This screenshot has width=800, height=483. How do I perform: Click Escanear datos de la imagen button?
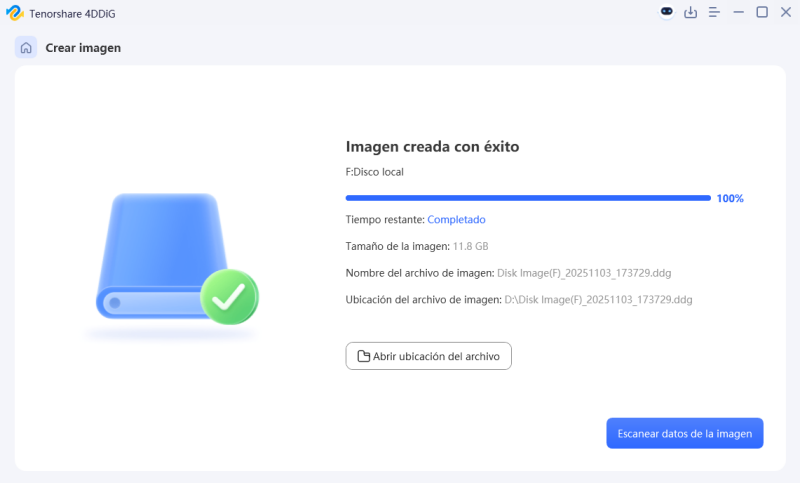[685, 434]
